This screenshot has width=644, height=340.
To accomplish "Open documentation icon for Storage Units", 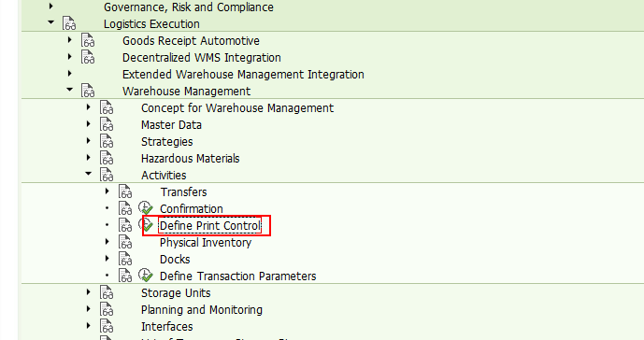I will point(107,292).
